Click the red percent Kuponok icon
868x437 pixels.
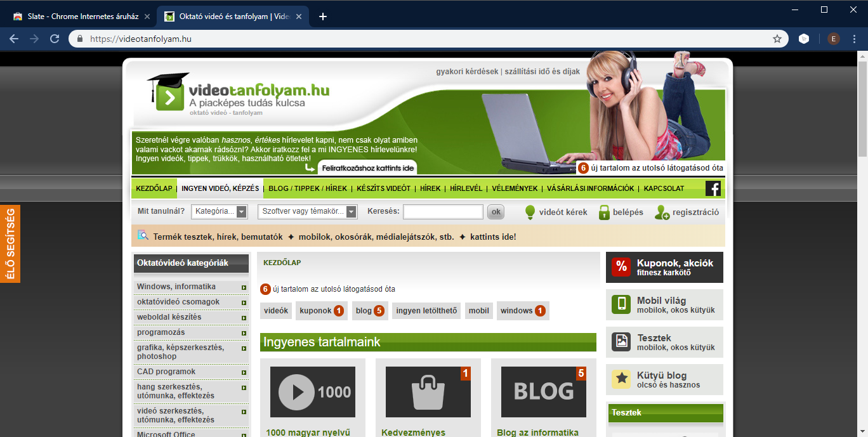[621, 267]
